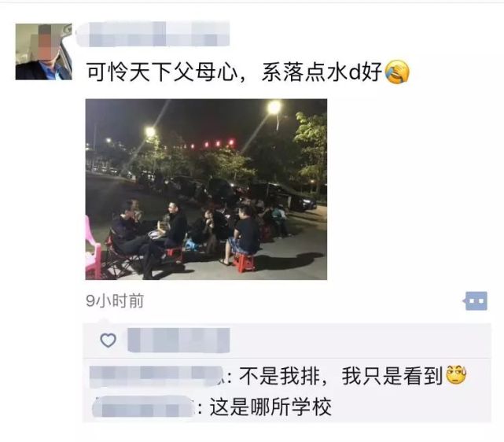Screen dimensions: 504x442
Task: Tap first commenter's blurred name
Action: coord(157,376)
